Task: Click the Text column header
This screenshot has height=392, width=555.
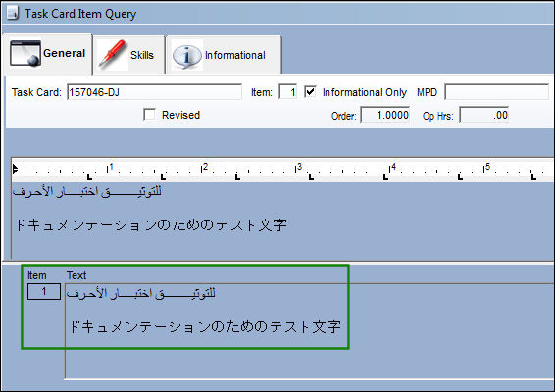Action: point(76,275)
